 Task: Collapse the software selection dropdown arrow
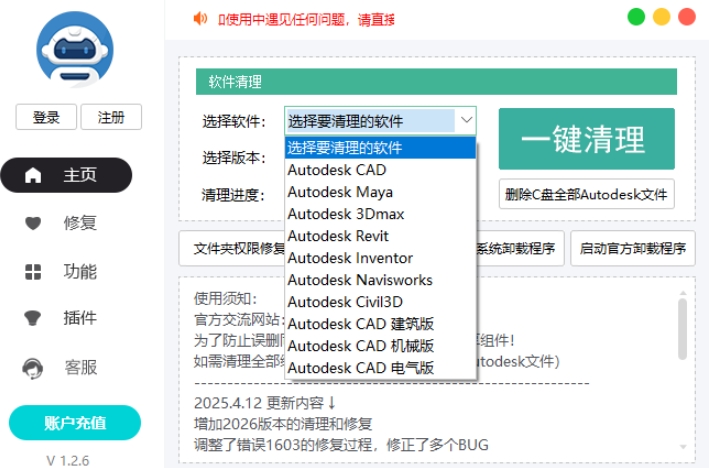(466, 121)
